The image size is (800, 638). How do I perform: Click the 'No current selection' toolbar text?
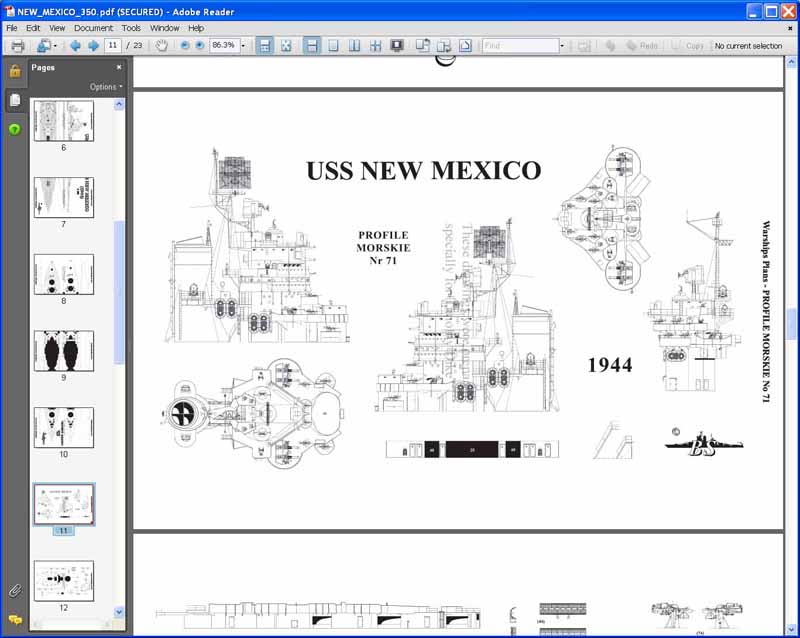click(748, 46)
